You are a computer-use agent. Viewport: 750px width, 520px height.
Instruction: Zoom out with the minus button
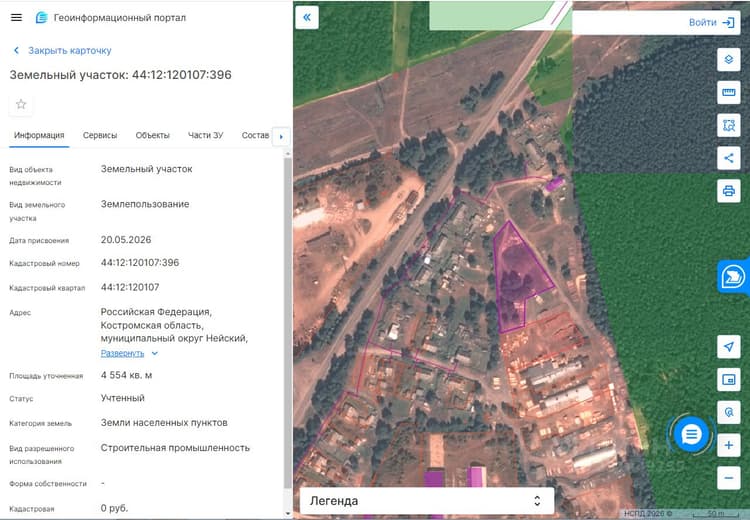click(x=728, y=478)
